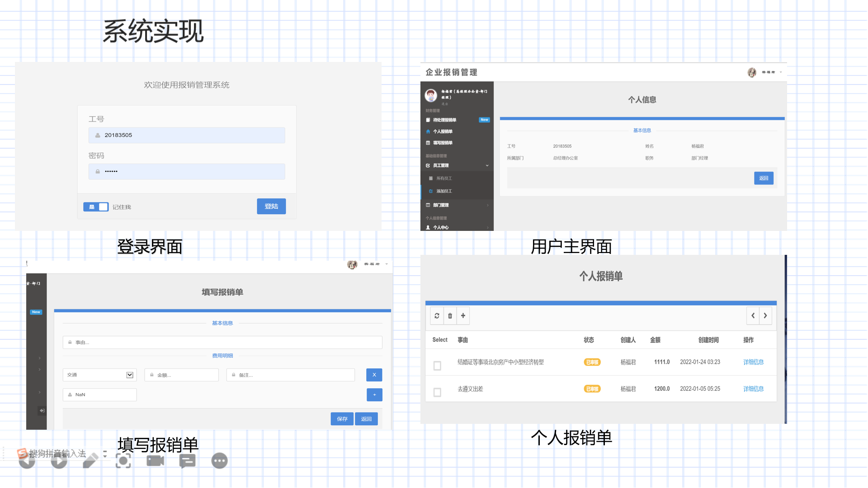Click the previous page chevron in 个人报销单 table
Screen dimensions: 868x488
753,316
